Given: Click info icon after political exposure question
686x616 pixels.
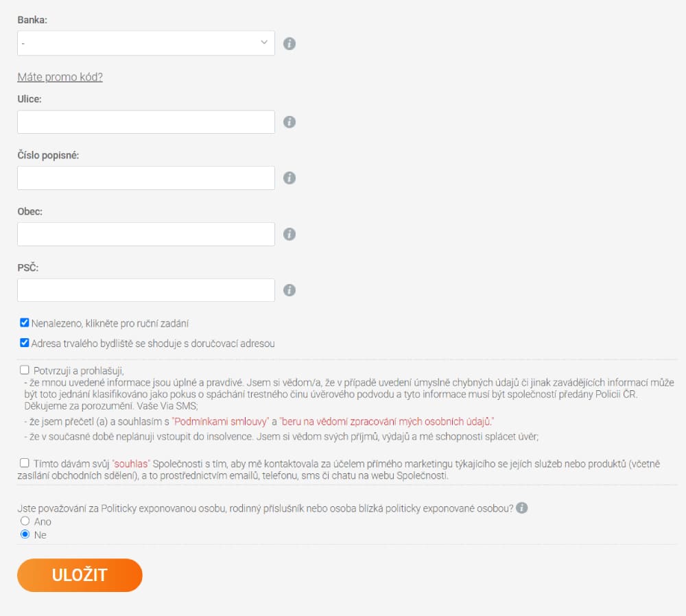Looking at the screenshot, I should pos(521,508).
